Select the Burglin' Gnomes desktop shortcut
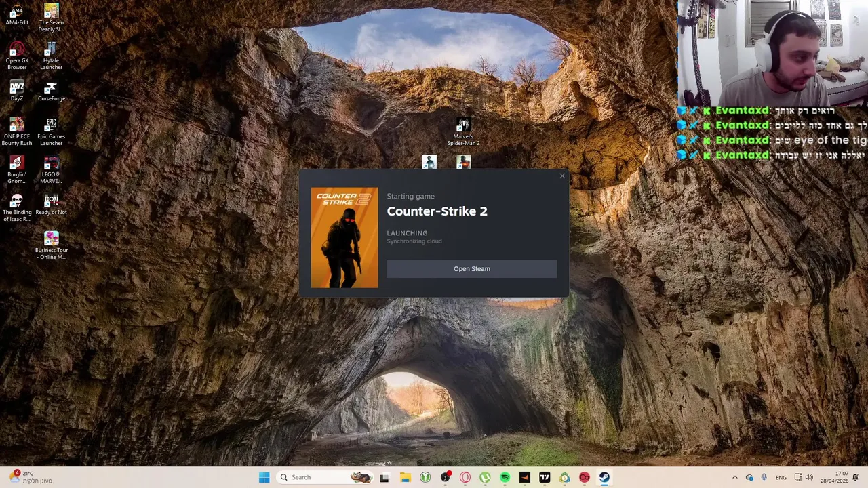Viewport: 868px width, 488px height. coord(17,169)
